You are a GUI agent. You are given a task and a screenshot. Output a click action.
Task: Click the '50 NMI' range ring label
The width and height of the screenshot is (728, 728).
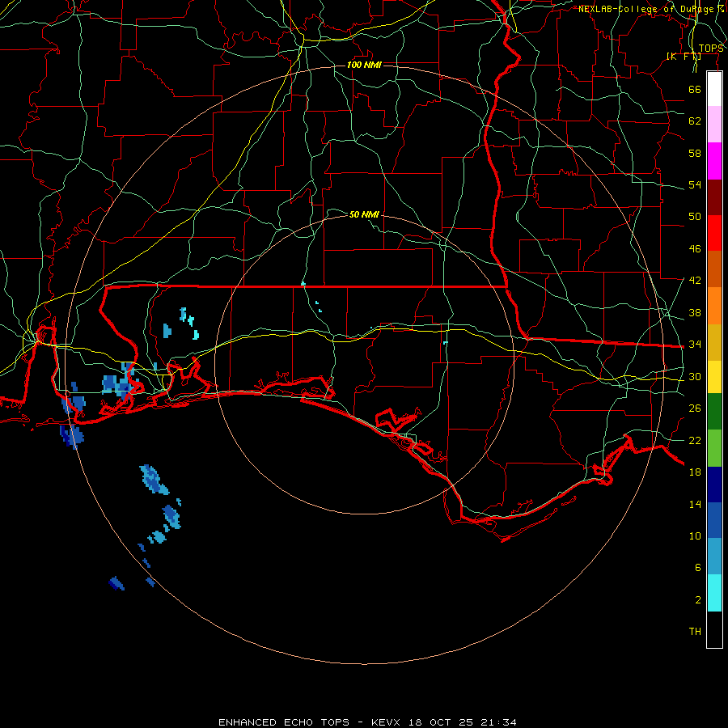(x=364, y=214)
